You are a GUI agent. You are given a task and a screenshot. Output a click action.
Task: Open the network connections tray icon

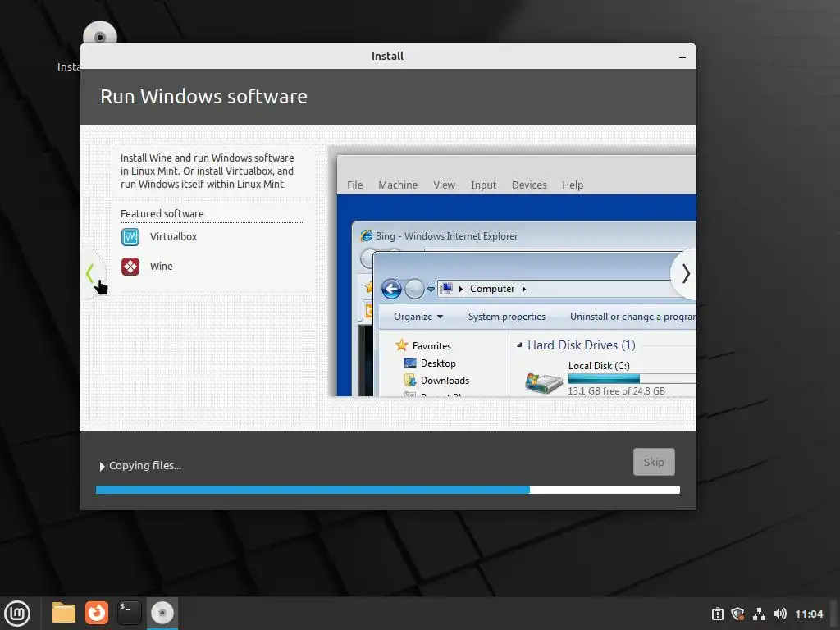(759, 614)
